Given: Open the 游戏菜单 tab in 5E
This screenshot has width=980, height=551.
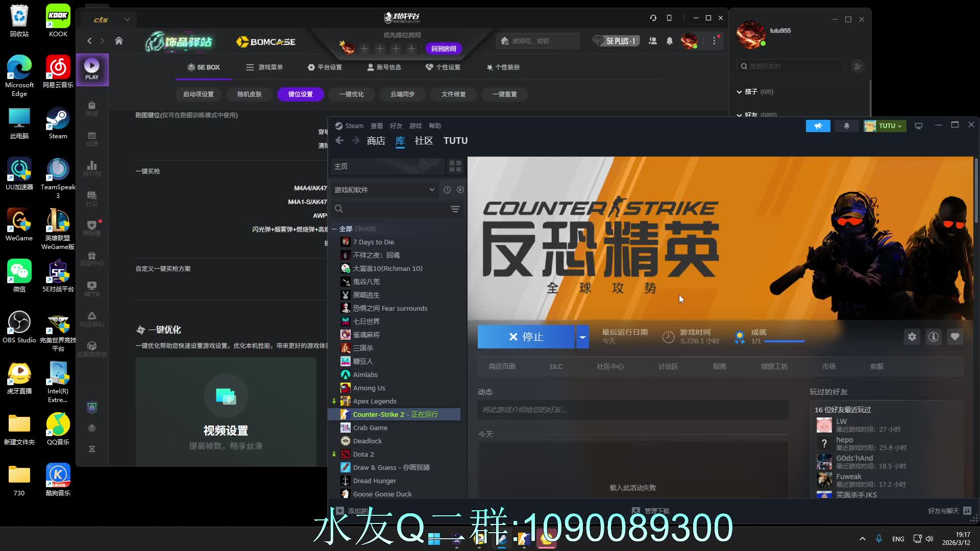Looking at the screenshot, I should (264, 67).
